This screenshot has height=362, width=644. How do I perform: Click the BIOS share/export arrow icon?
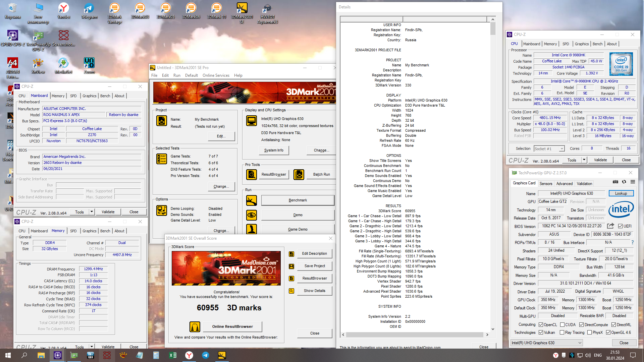click(610, 226)
